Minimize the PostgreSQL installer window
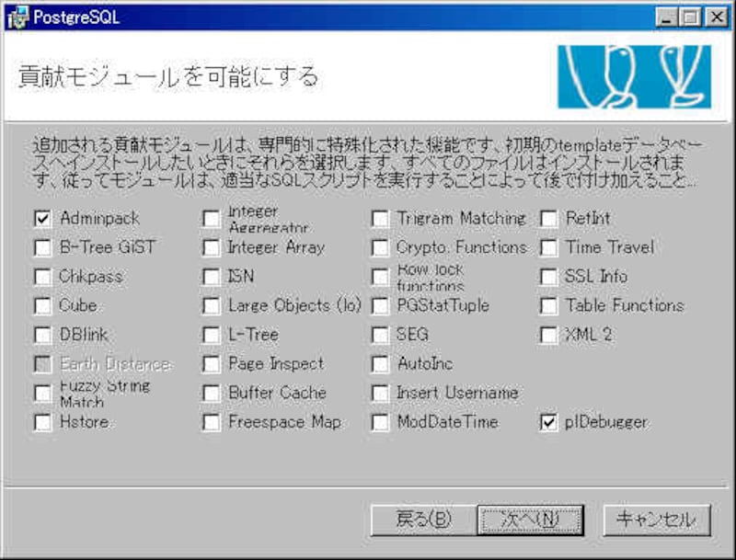 point(666,17)
